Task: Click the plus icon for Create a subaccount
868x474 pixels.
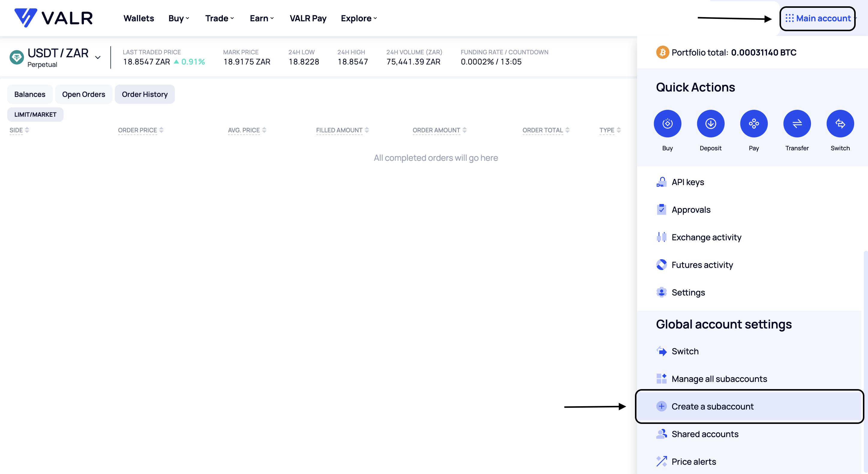Action: [x=661, y=406]
